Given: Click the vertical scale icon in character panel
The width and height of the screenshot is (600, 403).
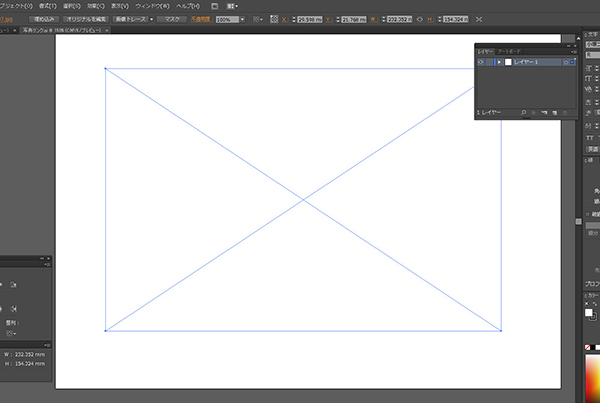Looking at the screenshot, I should (x=589, y=78).
